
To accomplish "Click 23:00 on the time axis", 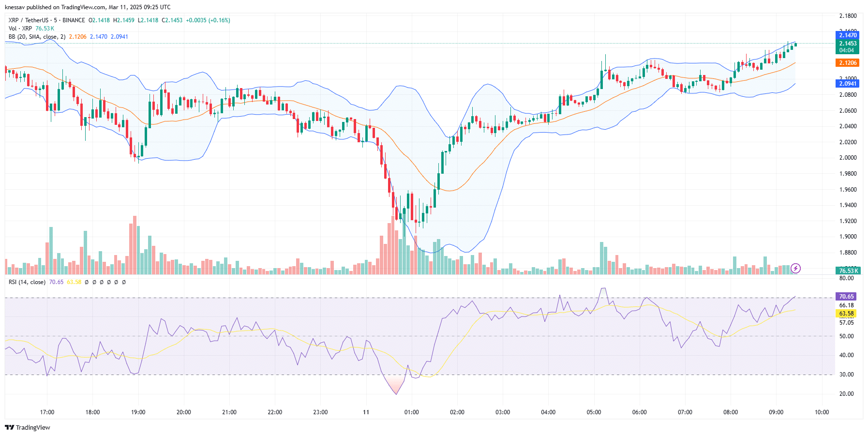I will [x=320, y=412].
